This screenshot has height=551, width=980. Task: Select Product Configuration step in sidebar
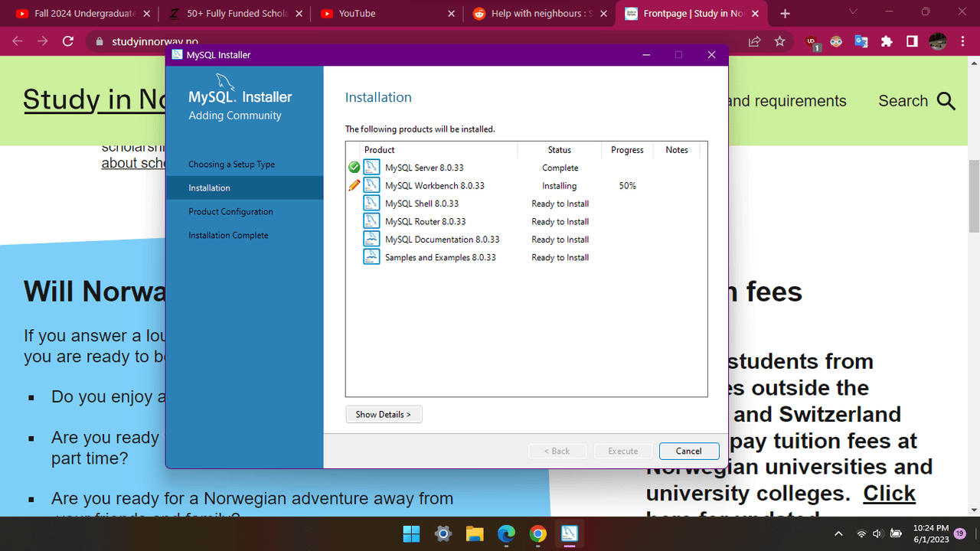230,211
